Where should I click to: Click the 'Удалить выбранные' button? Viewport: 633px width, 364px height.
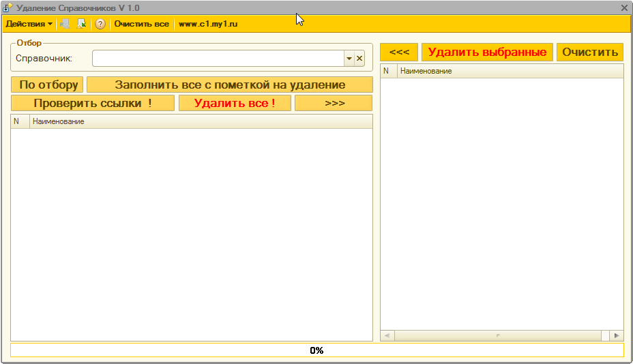[487, 52]
